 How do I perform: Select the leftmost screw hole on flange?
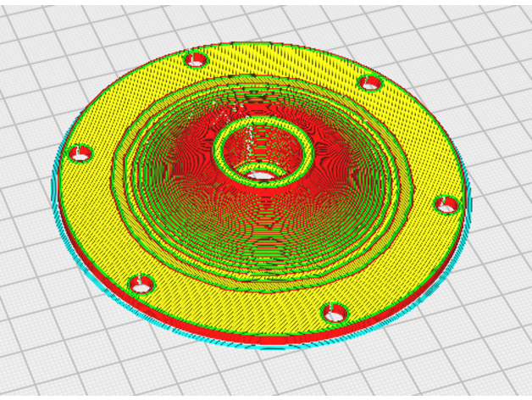[80, 153]
